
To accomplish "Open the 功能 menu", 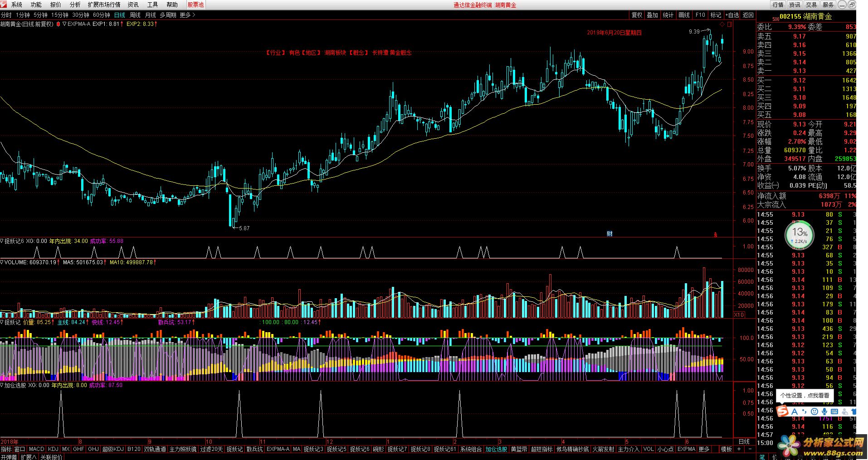I will click(x=36, y=5).
